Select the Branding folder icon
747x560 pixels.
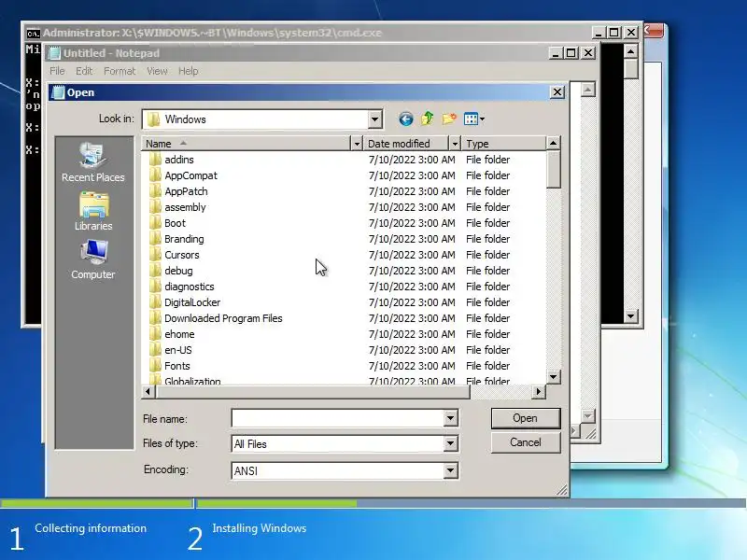pyautogui.click(x=155, y=239)
